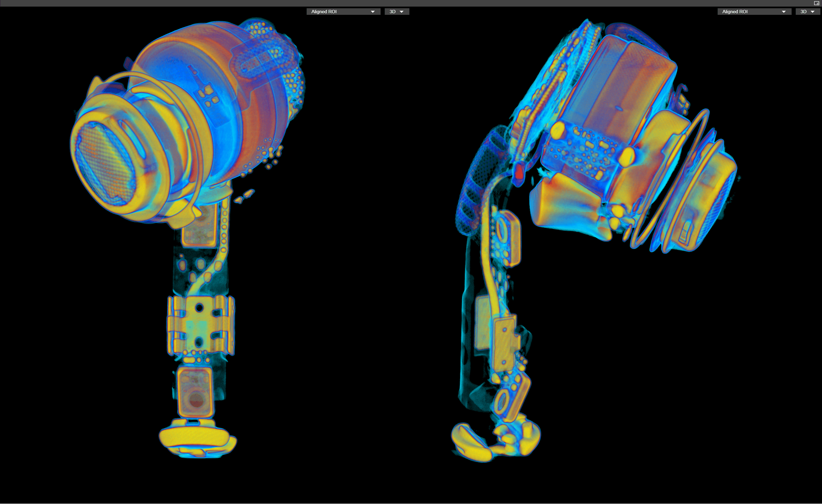Click the arrow beside left 3D label
Image resolution: width=822 pixels, height=504 pixels.
pos(402,12)
